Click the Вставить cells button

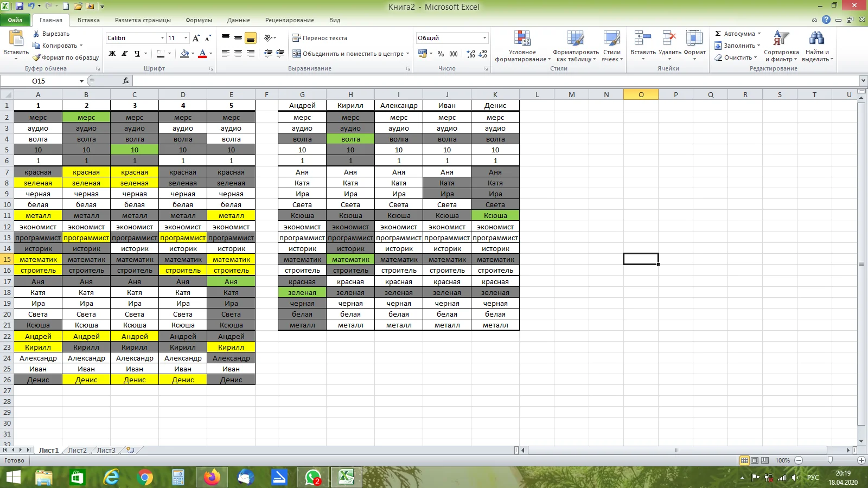643,46
